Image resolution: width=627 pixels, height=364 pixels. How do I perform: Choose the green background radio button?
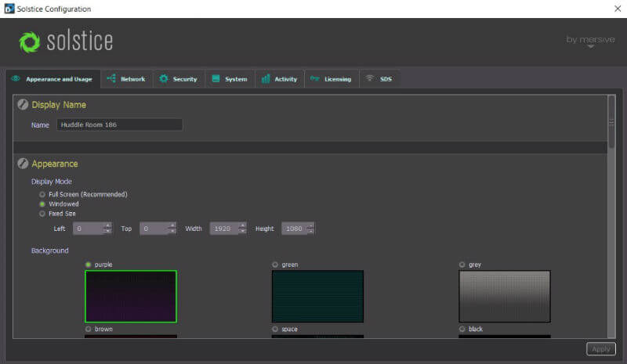275,265
